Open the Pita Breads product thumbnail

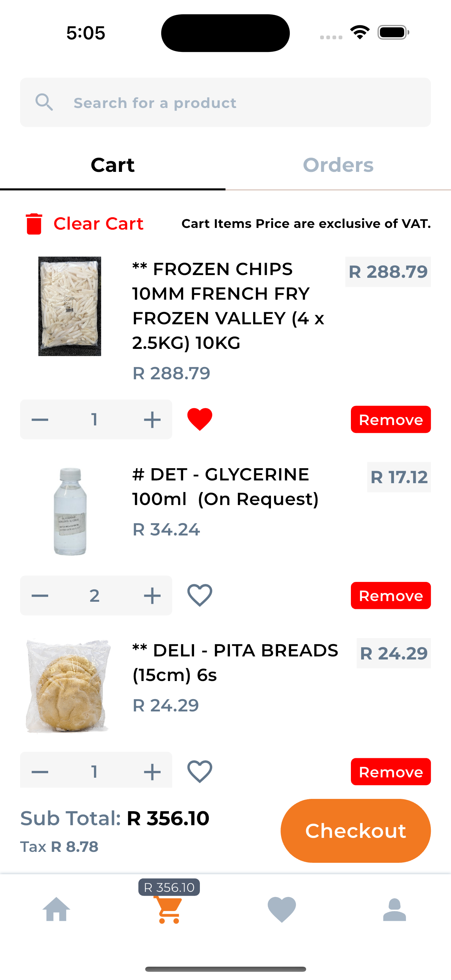68,685
